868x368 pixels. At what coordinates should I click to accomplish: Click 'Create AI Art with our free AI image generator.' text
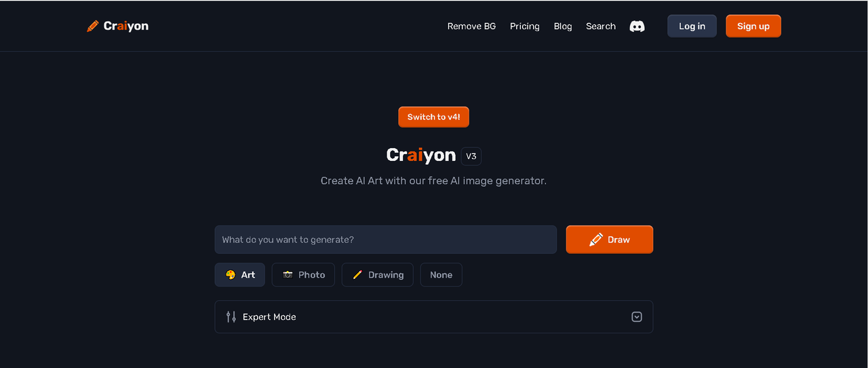[433, 181]
